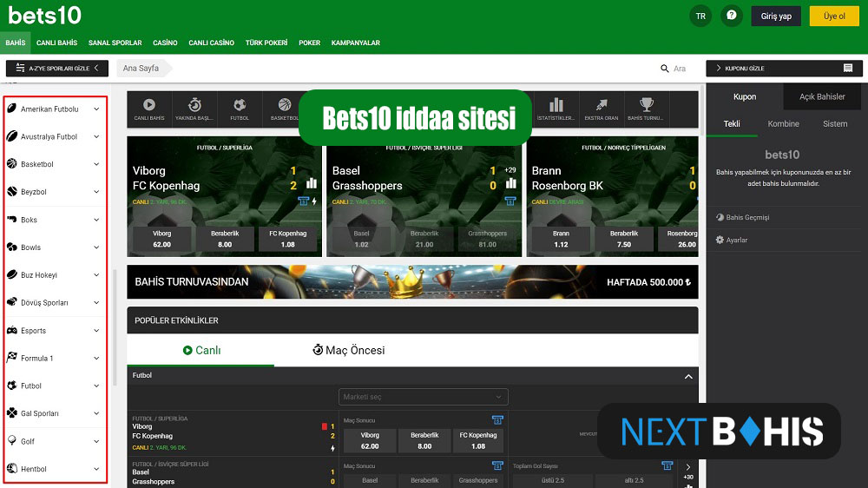Expand the Bowls chevron
The width and height of the screenshot is (868, 488).
click(96, 247)
